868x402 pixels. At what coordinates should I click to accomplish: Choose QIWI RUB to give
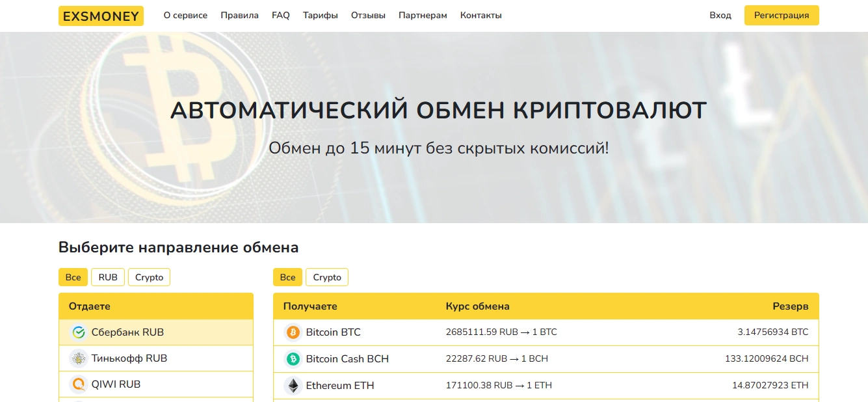click(156, 384)
